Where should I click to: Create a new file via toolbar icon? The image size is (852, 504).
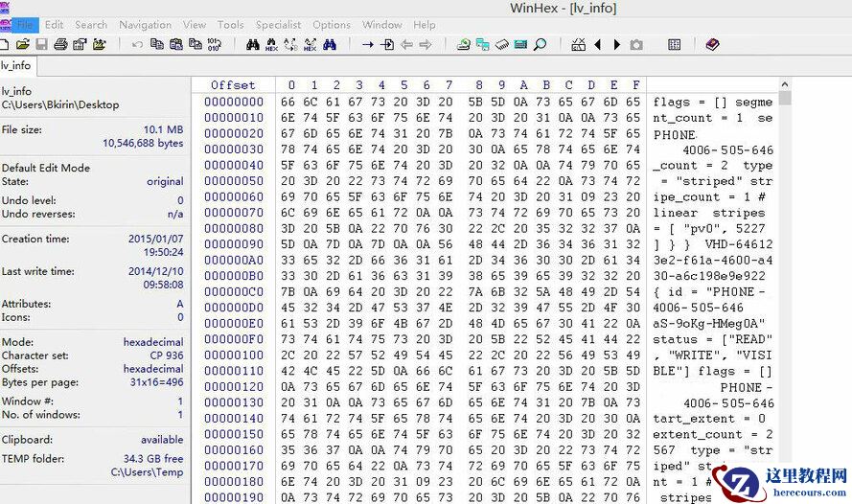[4, 44]
